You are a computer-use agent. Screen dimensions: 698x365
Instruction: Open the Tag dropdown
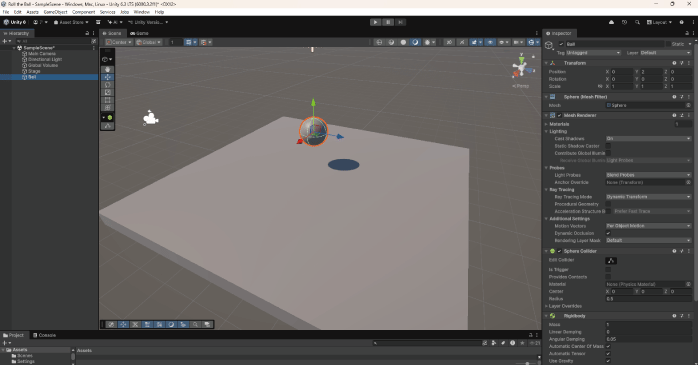(x=593, y=53)
